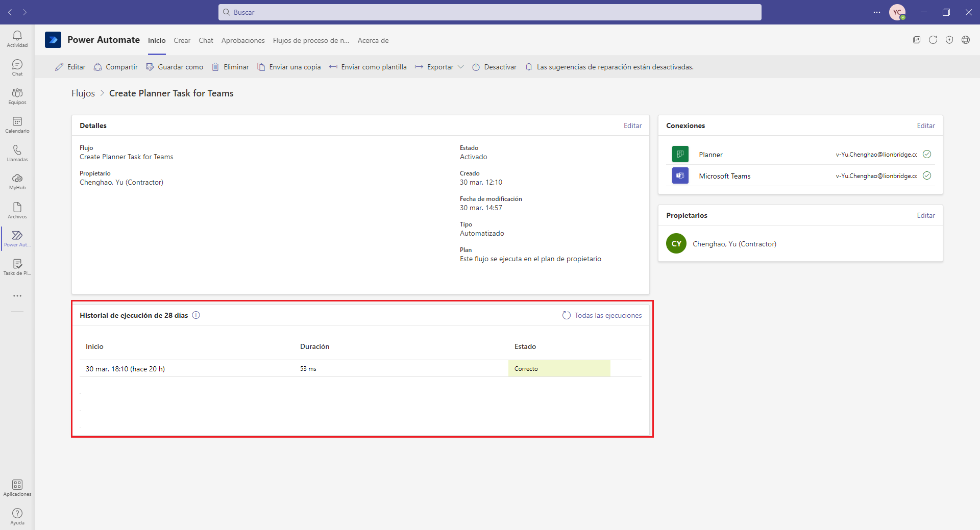Go back with the navigation arrow

coord(10,12)
